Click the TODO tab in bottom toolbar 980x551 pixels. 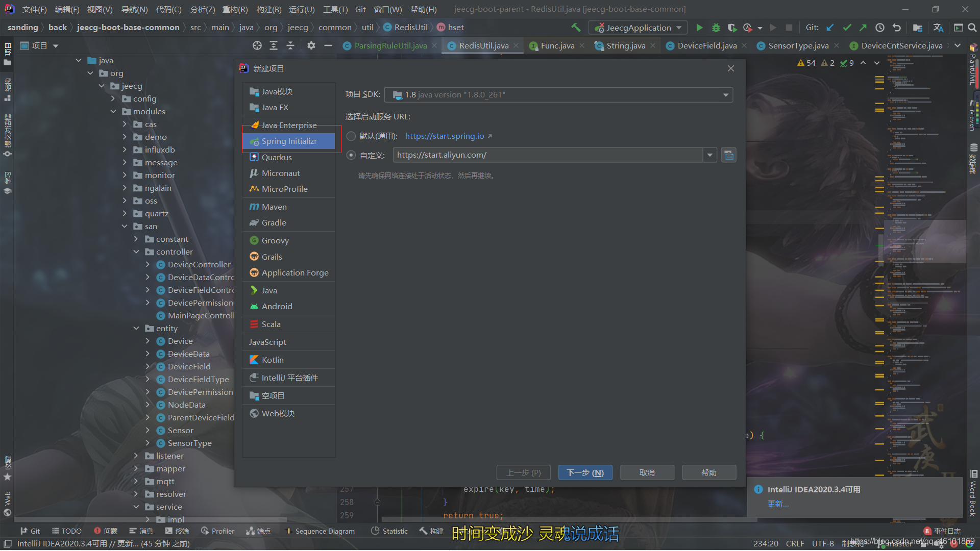70,531
